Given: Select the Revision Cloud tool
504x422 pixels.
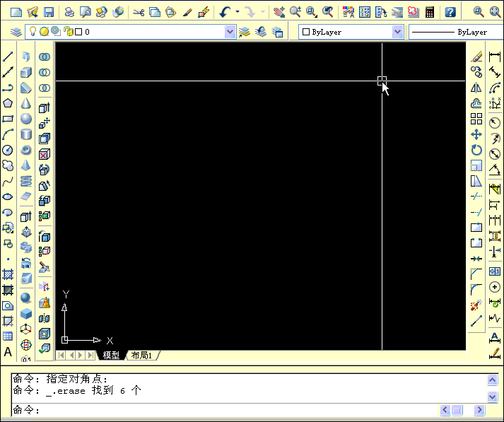Looking at the screenshot, I should [x=8, y=165].
